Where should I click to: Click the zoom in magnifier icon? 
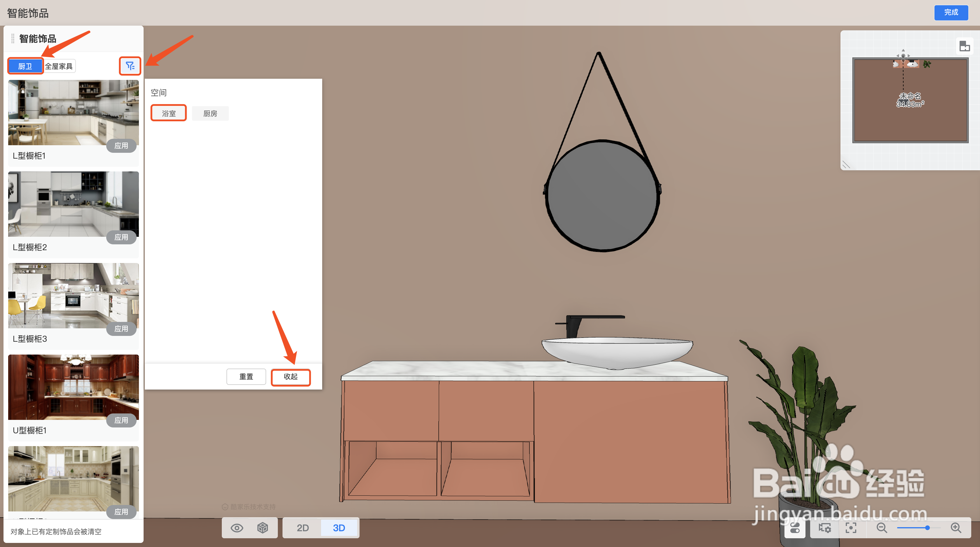(x=956, y=528)
